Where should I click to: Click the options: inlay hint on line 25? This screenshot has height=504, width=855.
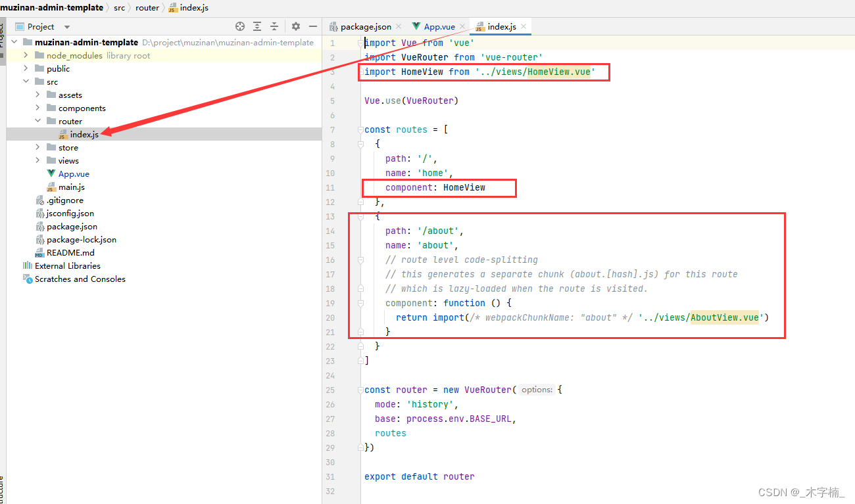point(537,390)
